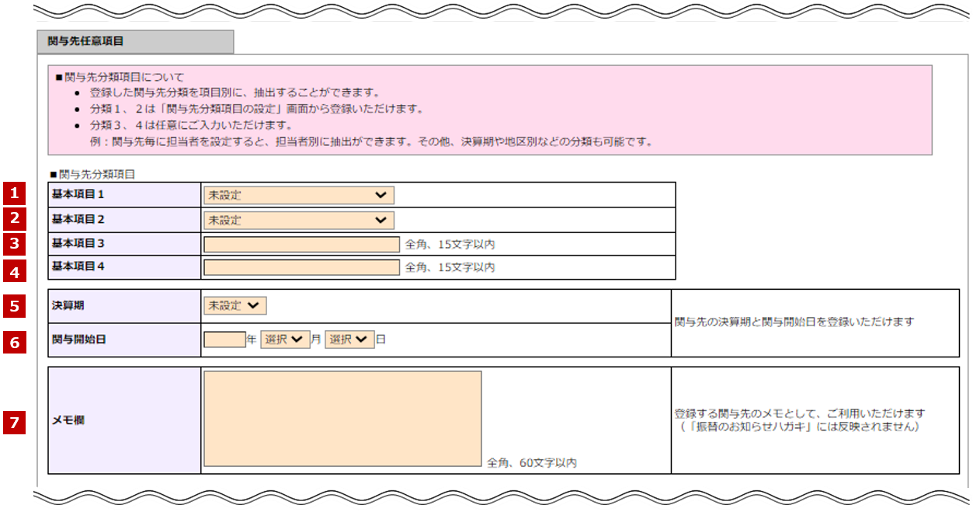
Task: Click the red number 2 marker
Action: click(x=14, y=219)
